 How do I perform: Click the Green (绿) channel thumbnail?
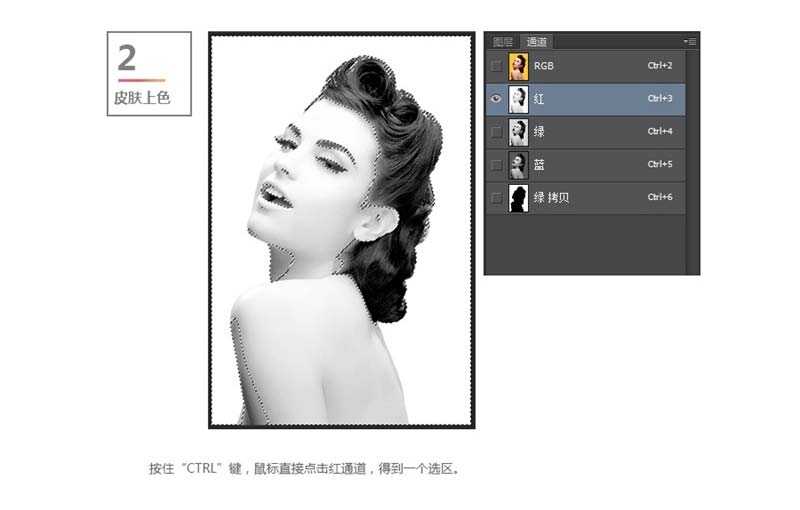[518, 132]
